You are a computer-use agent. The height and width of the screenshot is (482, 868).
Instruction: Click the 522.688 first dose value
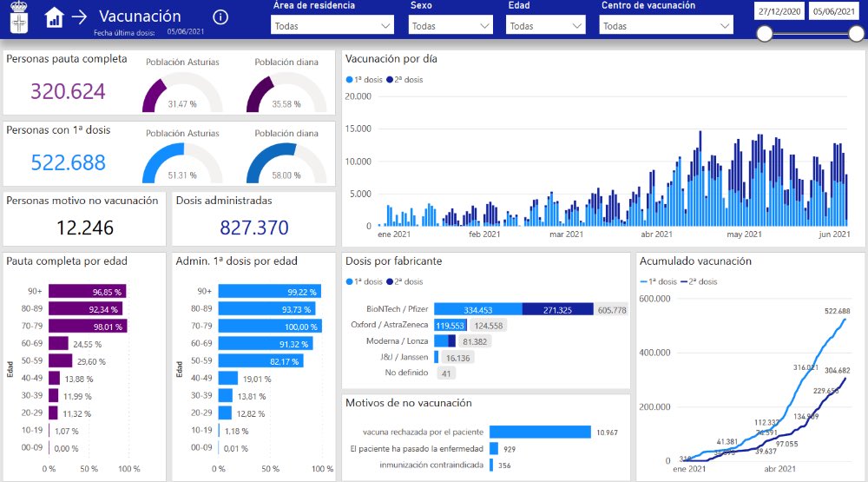pyautogui.click(x=68, y=162)
